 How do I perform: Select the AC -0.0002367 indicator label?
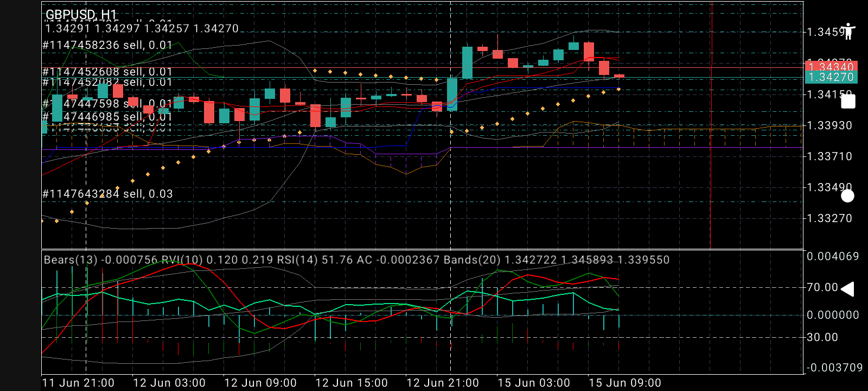click(398, 260)
